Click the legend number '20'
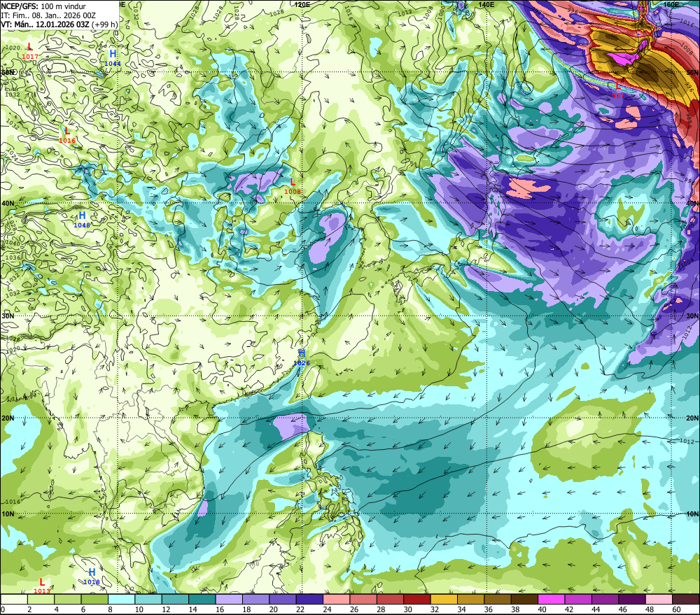The image size is (700, 615). click(274, 609)
